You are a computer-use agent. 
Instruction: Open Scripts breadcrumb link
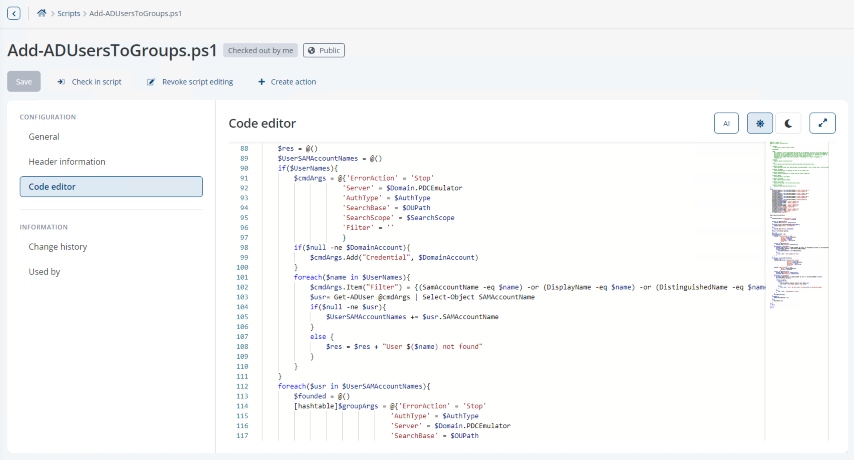(69, 13)
